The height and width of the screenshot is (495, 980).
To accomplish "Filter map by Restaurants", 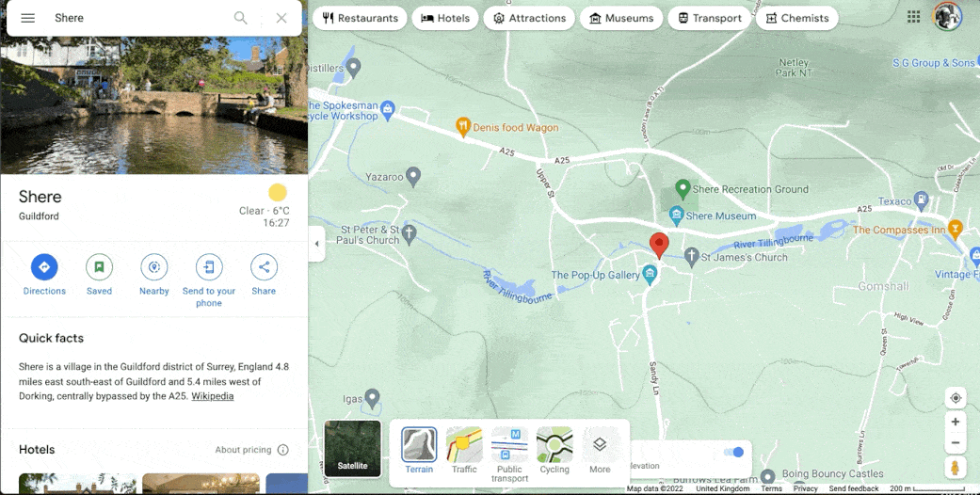I will pyautogui.click(x=360, y=18).
